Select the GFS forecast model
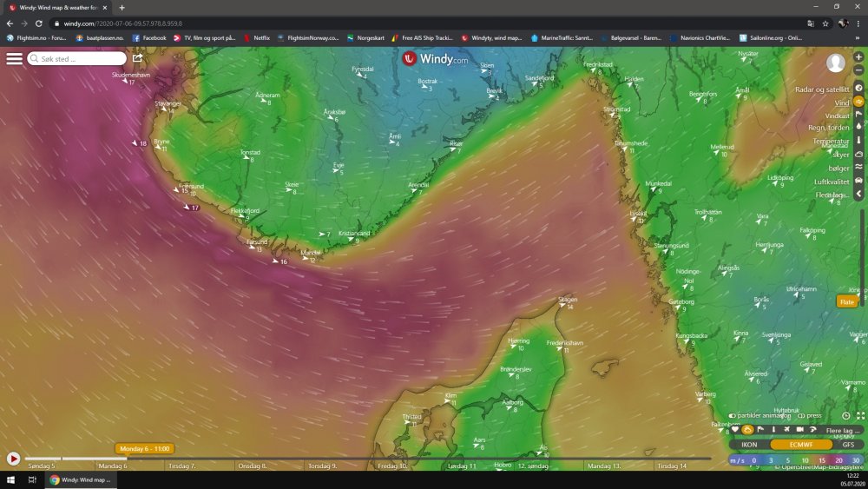868x489 pixels. pyautogui.click(x=848, y=444)
